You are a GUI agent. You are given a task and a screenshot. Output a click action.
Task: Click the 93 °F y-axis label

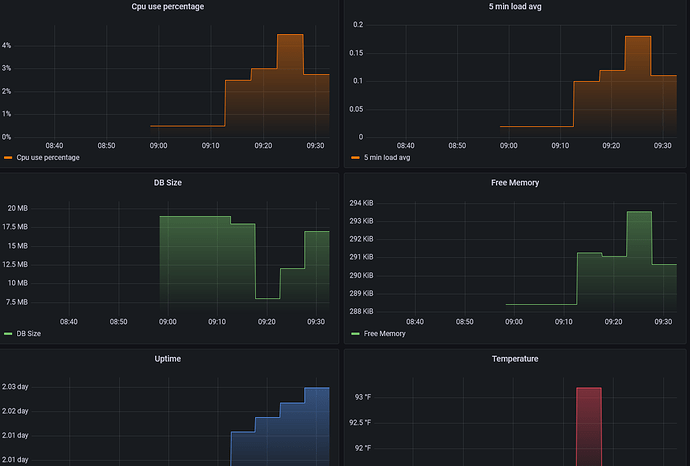click(363, 397)
